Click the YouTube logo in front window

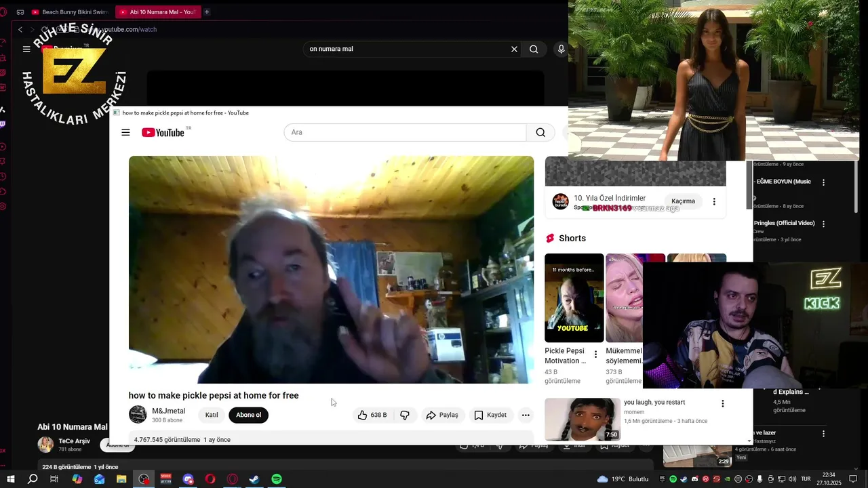(163, 132)
